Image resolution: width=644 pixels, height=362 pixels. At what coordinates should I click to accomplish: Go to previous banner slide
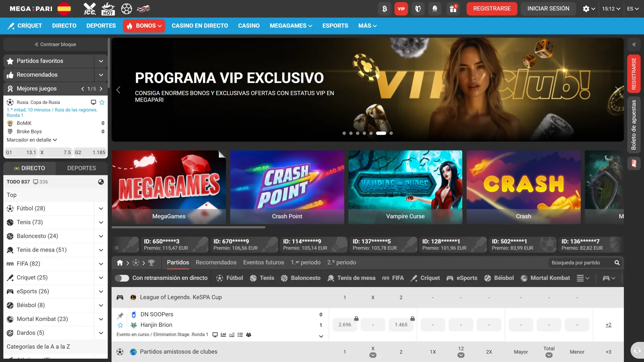[x=118, y=90]
